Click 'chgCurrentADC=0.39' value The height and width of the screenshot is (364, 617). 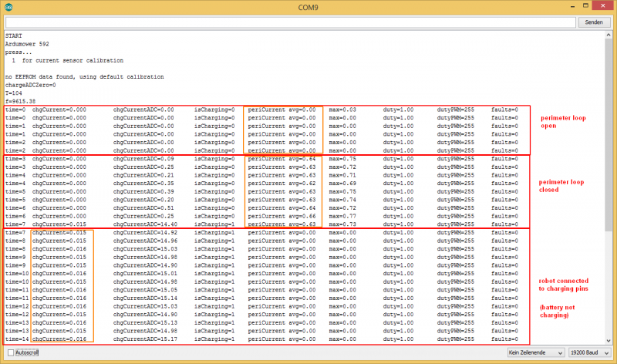coord(143,192)
